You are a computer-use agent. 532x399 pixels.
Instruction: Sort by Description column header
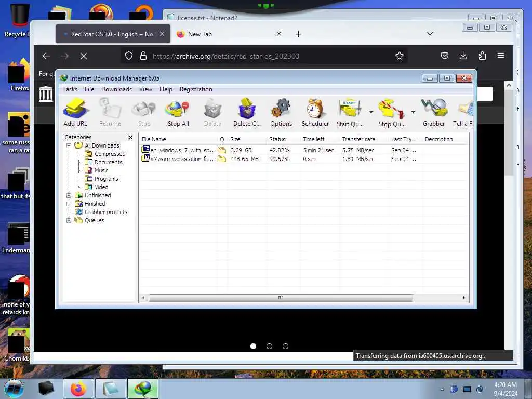(x=445, y=139)
